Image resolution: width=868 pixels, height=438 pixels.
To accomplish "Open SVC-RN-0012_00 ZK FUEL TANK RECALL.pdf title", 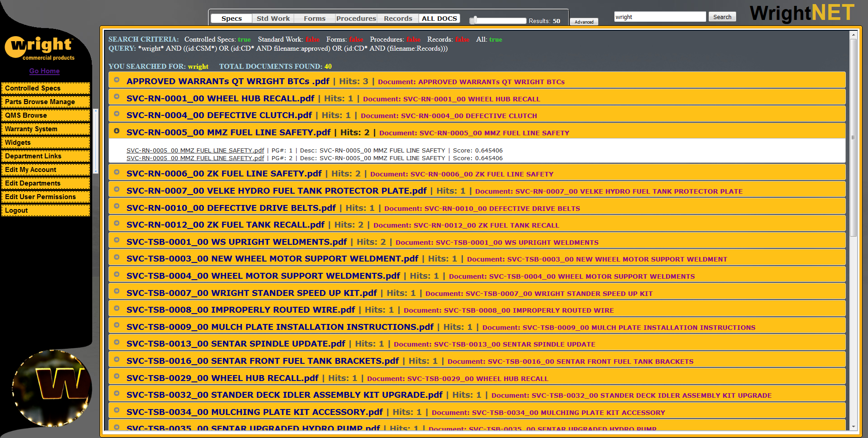I will [x=226, y=225].
